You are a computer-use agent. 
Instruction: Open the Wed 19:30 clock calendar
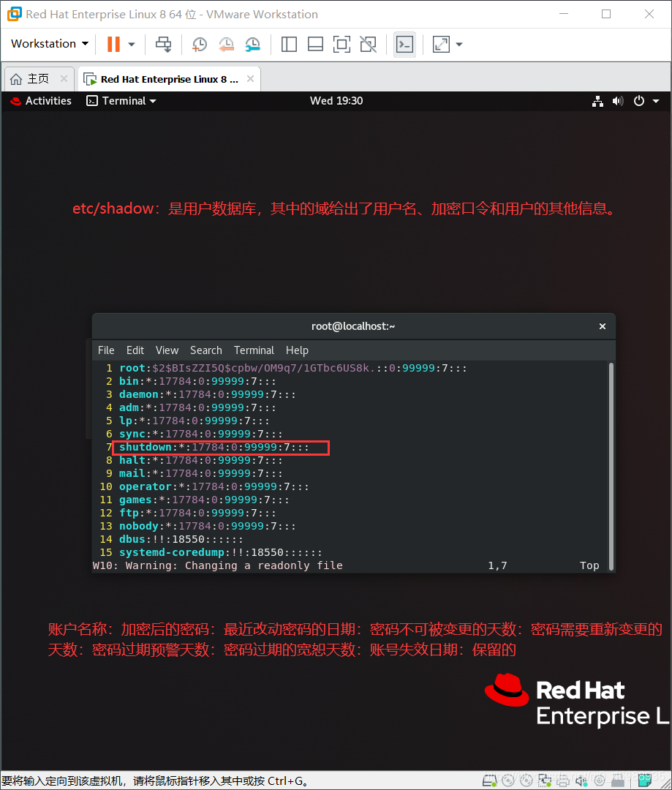(x=336, y=101)
